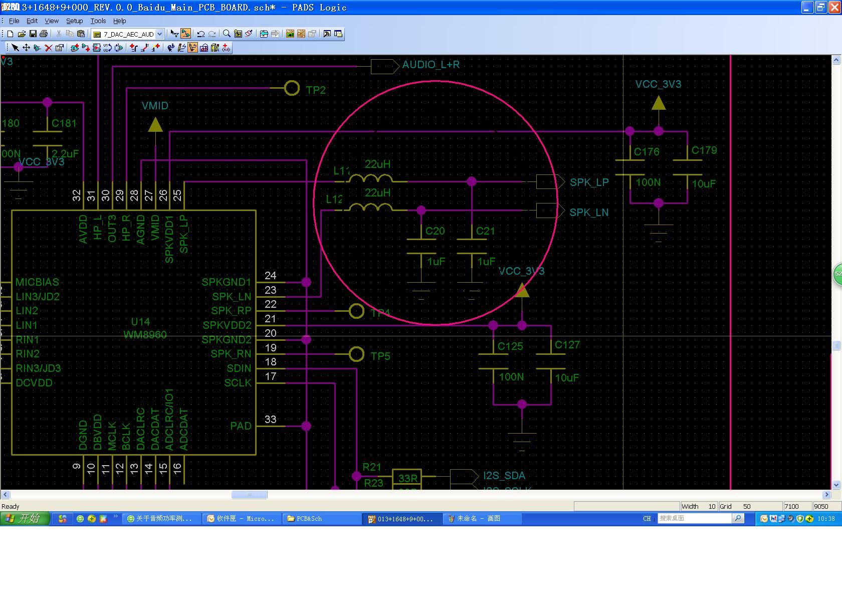Expand the taskbar quick-launch chevron
Screen dimensions: 842x616
click(116, 516)
